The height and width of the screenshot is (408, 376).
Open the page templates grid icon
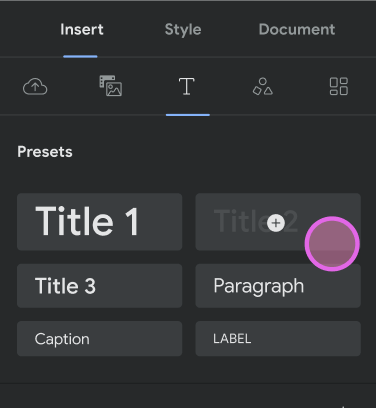point(339,87)
